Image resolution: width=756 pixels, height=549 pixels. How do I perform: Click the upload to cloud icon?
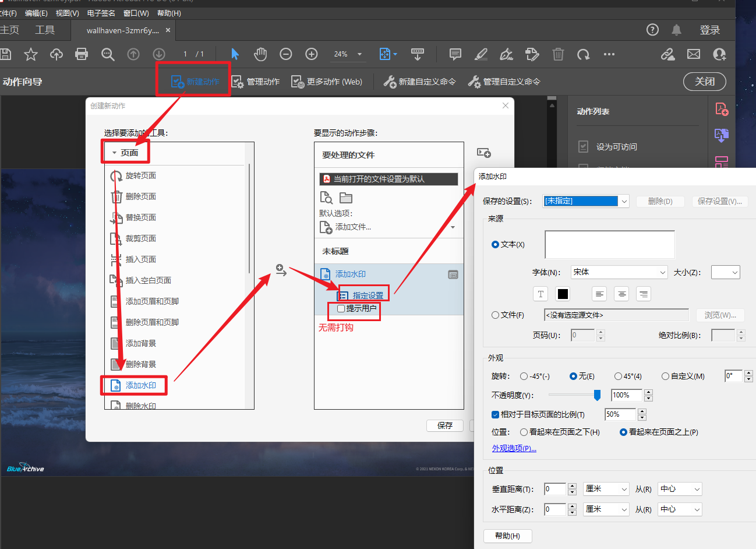click(56, 54)
